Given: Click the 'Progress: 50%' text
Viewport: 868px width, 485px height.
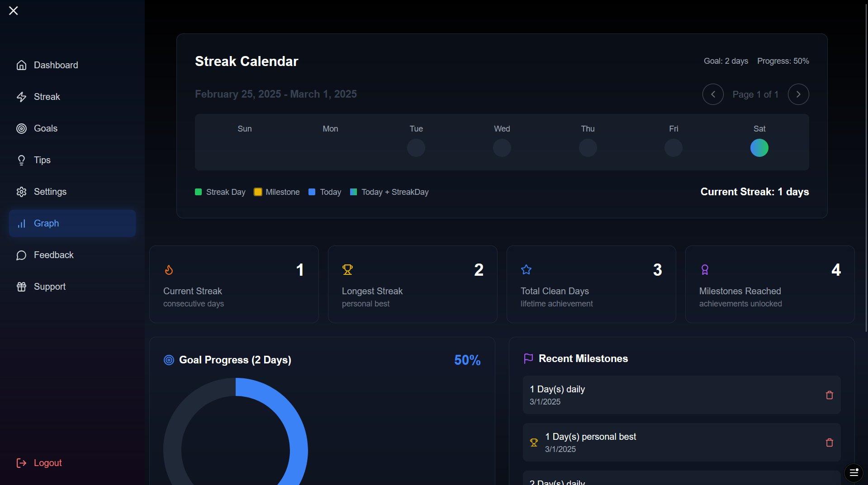Looking at the screenshot, I should tap(783, 61).
